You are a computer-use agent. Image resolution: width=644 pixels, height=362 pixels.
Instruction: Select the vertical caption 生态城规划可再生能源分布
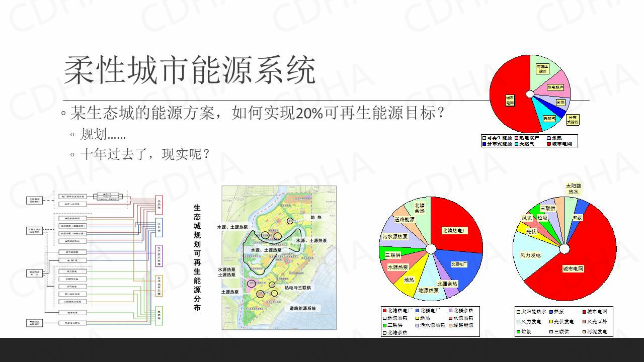[197, 257]
